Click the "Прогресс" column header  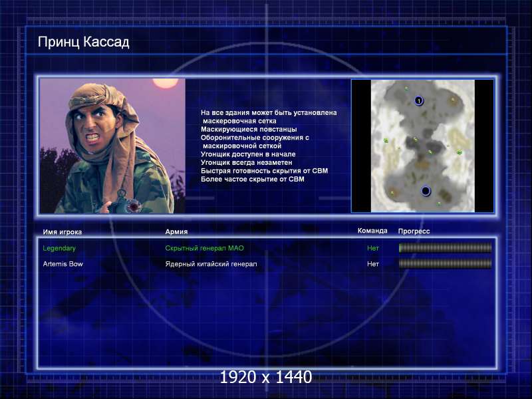pyautogui.click(x=414, y=231)
